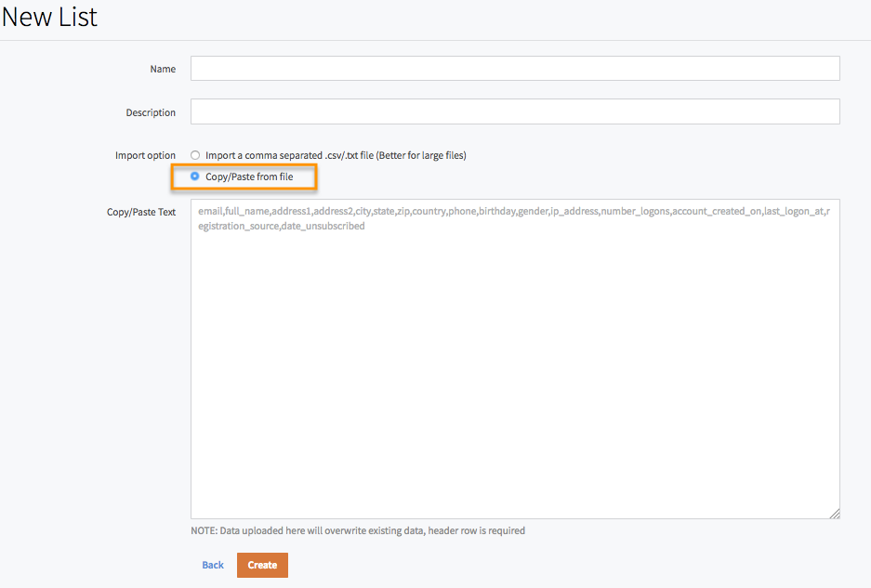Click the textarea resize handle corner
Viewport: 871px width, 588px height.
pos(835,515)
